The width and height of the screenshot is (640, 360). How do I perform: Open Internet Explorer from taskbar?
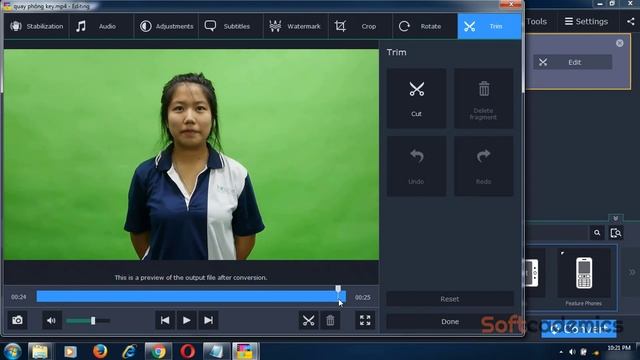[129, 351]
